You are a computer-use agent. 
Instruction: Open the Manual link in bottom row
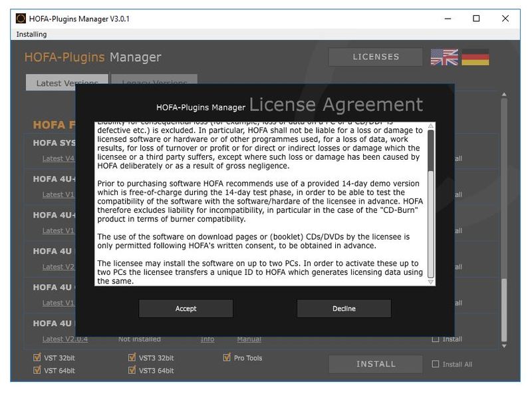[x=249, y=339]
